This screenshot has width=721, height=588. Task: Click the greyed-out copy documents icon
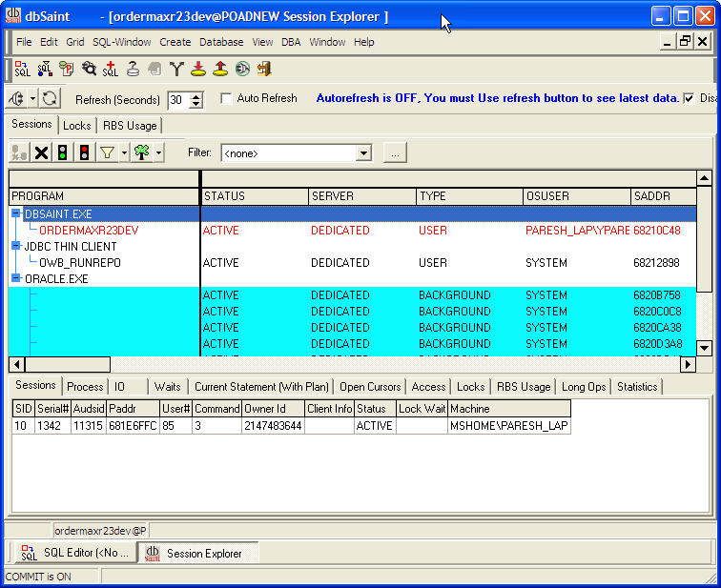154,70
